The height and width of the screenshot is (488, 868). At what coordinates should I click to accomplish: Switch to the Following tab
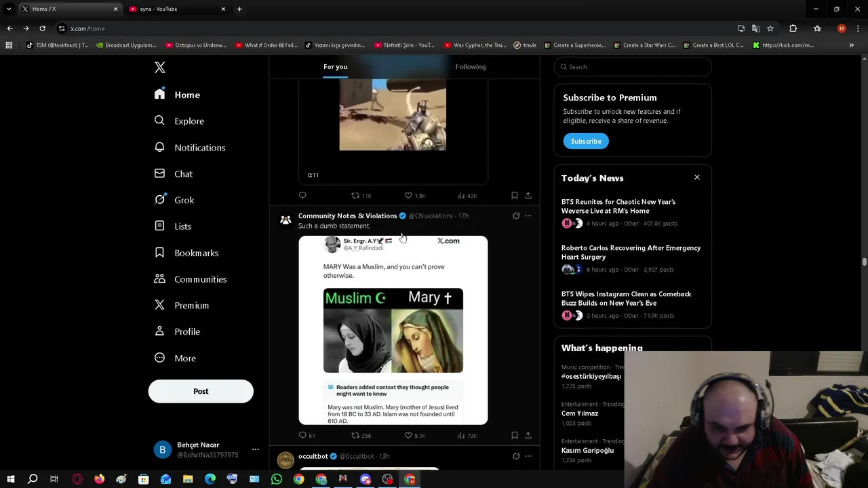click(x=471, y=66)
